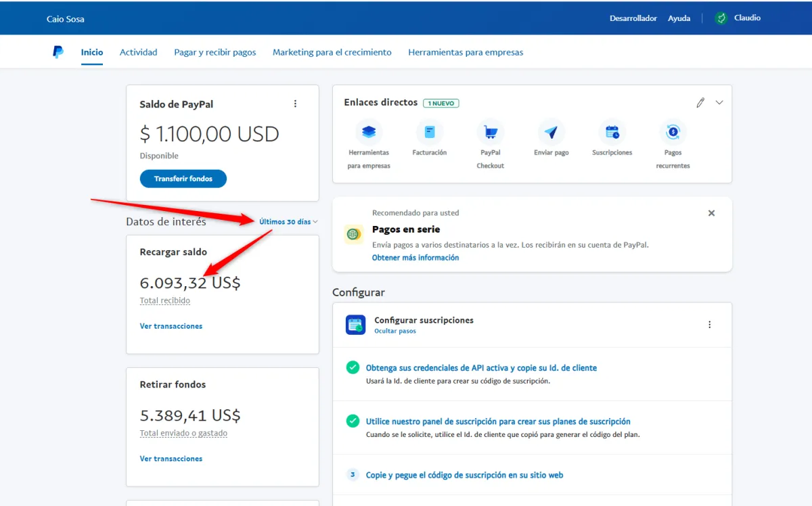Go to the Inicio tab
The height and width of the screenshot is (506, 812).
pyautogui.click(x=92, y=52)
